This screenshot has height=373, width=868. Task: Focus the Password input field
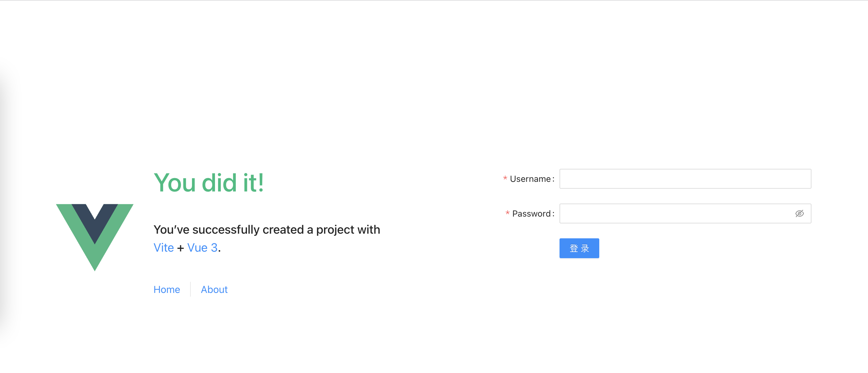point(685,213)
